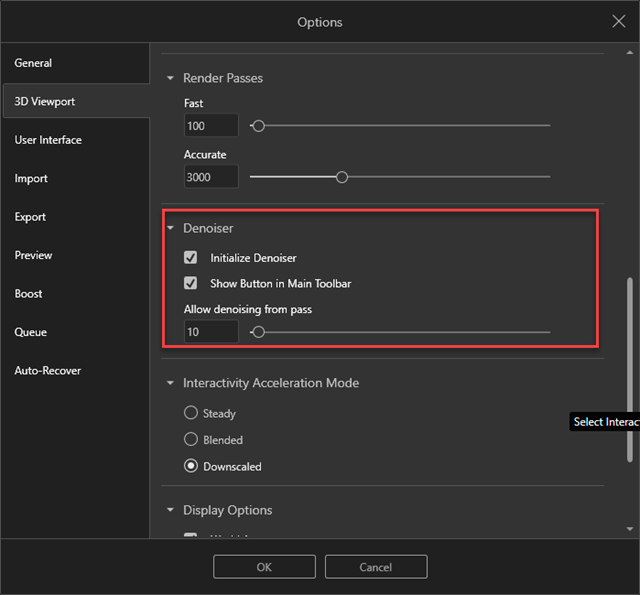Switch to the User Interface tab

pyautogui.click(x=48, y=140)
